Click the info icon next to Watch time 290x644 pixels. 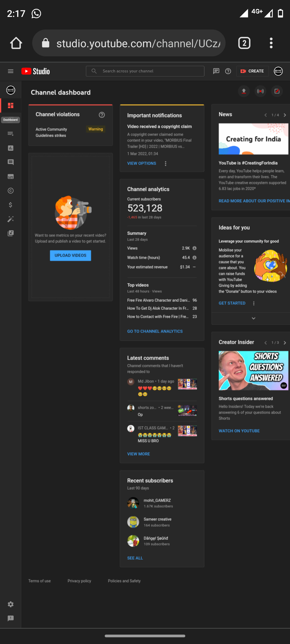point(194,258)
